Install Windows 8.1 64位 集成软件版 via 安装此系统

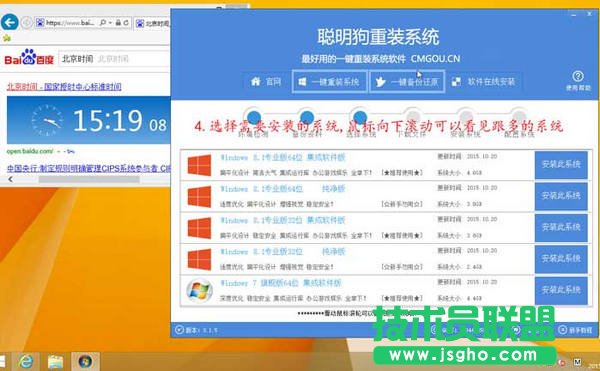pyautogui.click(x=561, y=165)
